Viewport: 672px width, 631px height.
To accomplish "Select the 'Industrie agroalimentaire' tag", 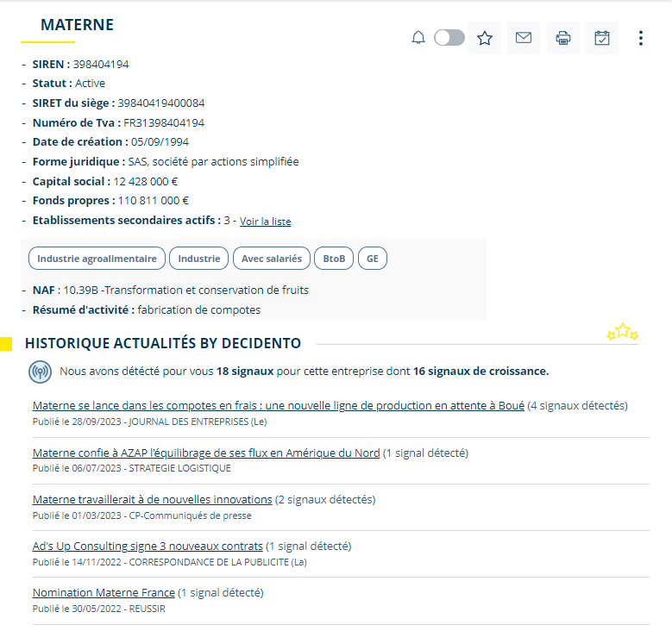I will (97, 259).
